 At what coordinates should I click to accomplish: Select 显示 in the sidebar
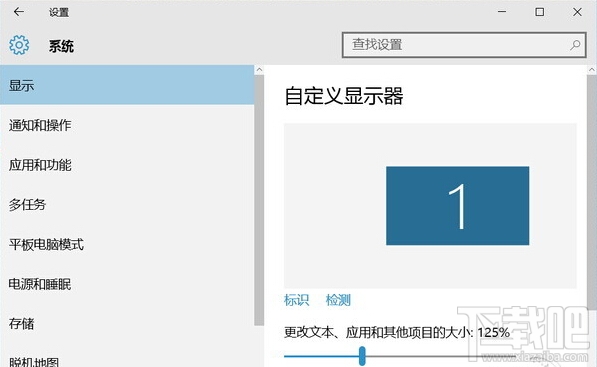click(127, 85)
